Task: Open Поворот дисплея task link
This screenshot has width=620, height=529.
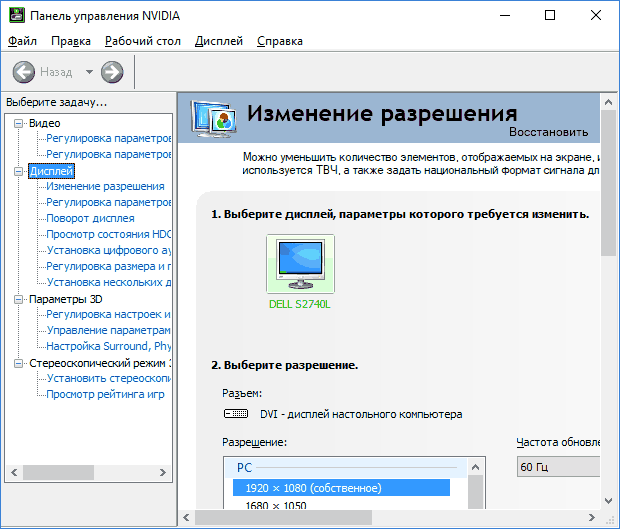Action: (90, 218)
